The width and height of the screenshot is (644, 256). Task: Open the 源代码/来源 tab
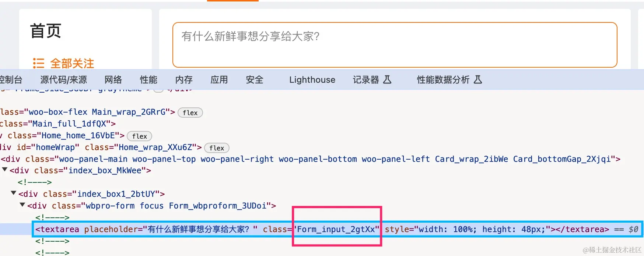[x=64, y=79]
